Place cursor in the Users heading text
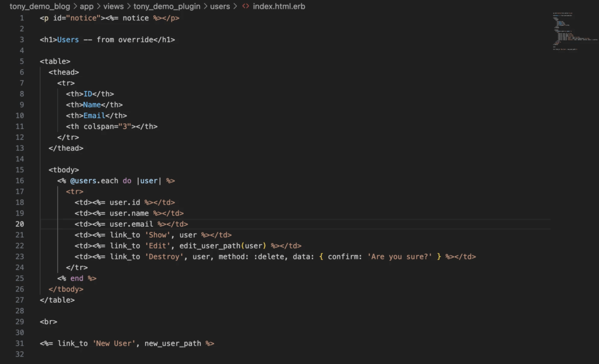This screenshot has width=599, height=364. tap(68, 40)
